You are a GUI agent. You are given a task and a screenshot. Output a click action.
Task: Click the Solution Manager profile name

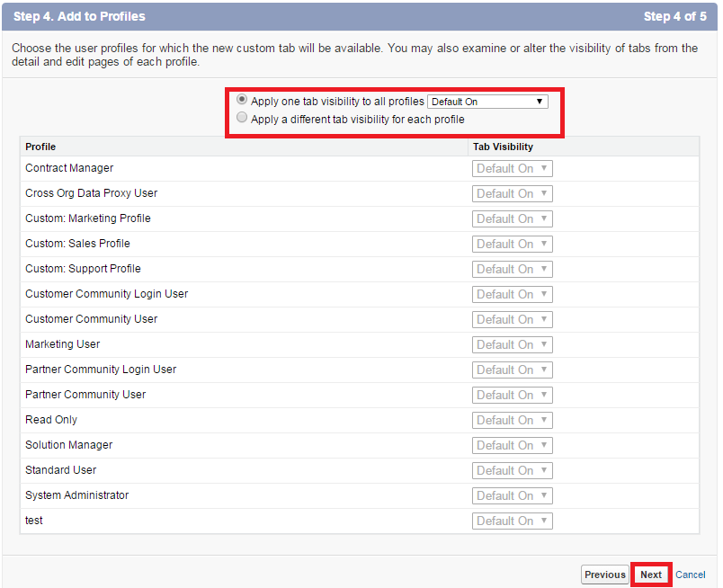[x=68, y=444]
